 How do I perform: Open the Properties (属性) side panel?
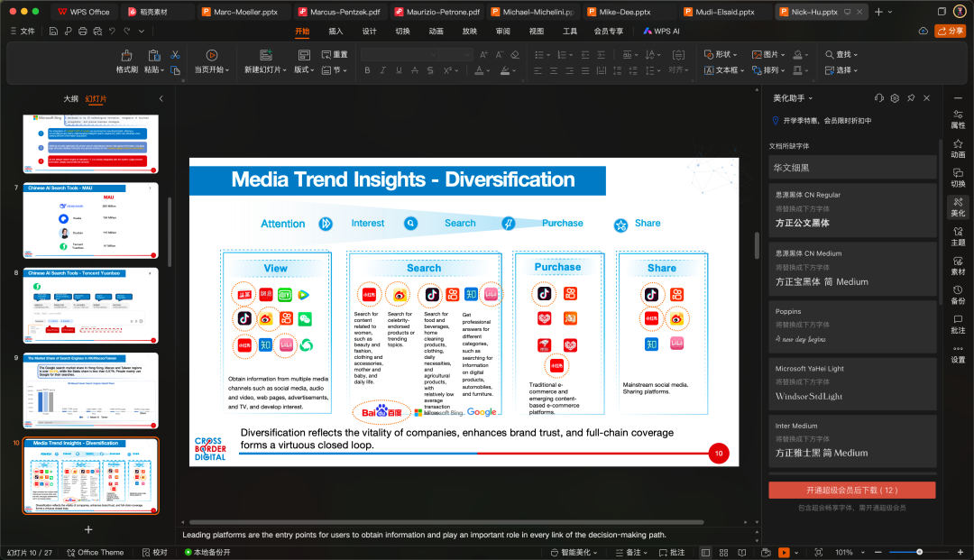958,119
